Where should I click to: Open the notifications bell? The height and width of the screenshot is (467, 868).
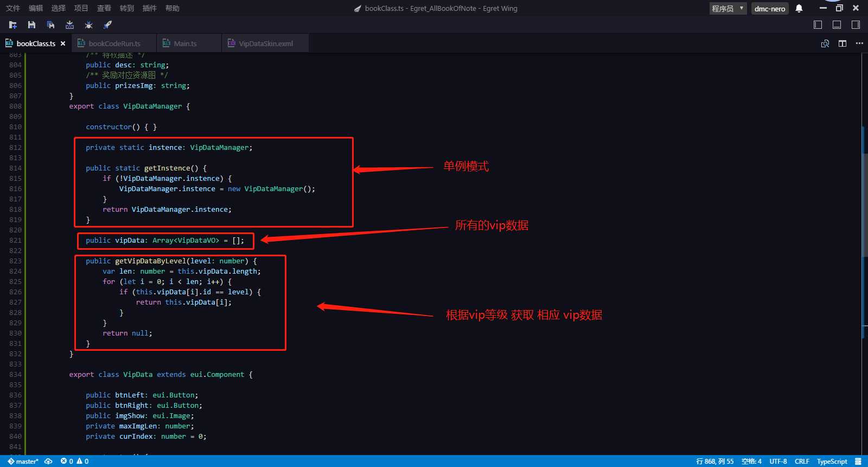(799, 8)
